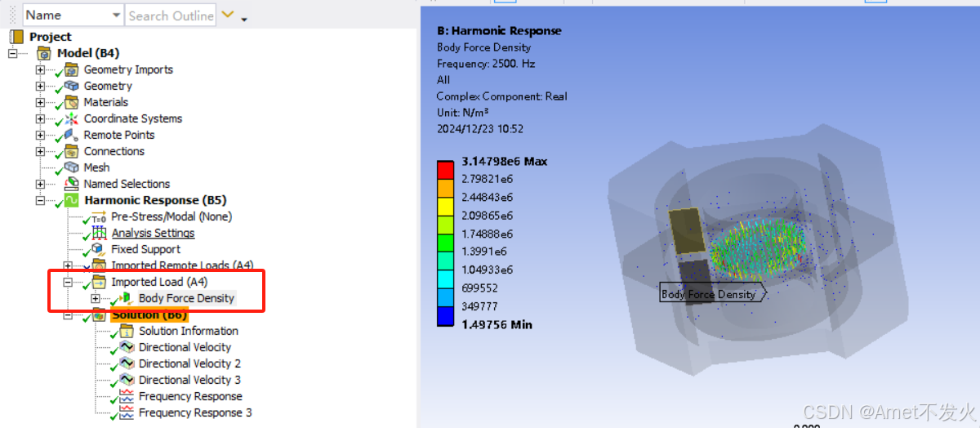Image resolution: width=980 pixels, height=428 pixels.
Task: Select Directional Velocity 3 in tree
Action: click(x=189, y=380)
